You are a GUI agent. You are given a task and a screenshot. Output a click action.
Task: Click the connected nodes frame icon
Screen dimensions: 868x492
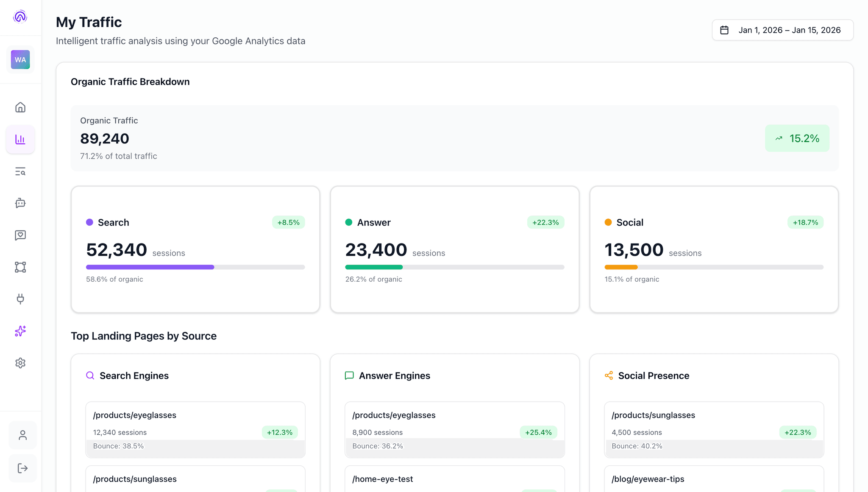20,267
